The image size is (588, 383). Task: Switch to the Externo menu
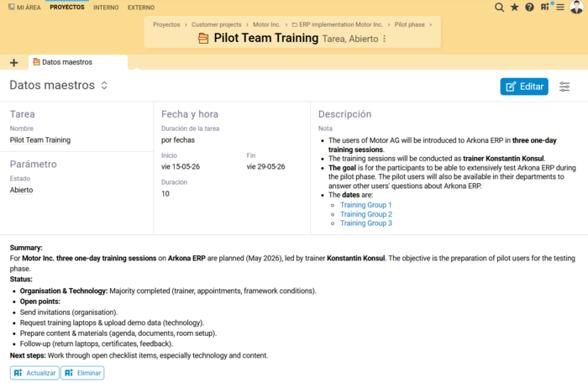point(141,8)
